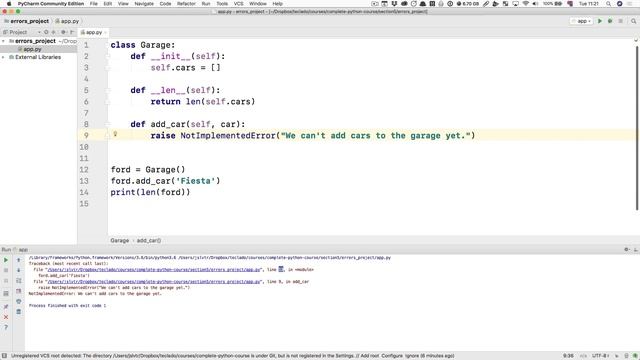The image size is (640, 360).
Task: Click errors_project in the navigation breadcrumb
Action: tap(27, 21)
